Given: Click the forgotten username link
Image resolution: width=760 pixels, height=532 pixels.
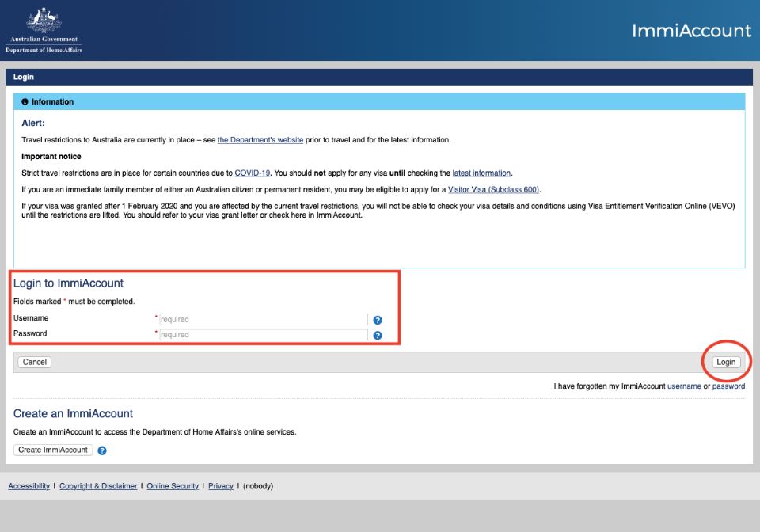Looking at the screenshot, I should point(684,386).
